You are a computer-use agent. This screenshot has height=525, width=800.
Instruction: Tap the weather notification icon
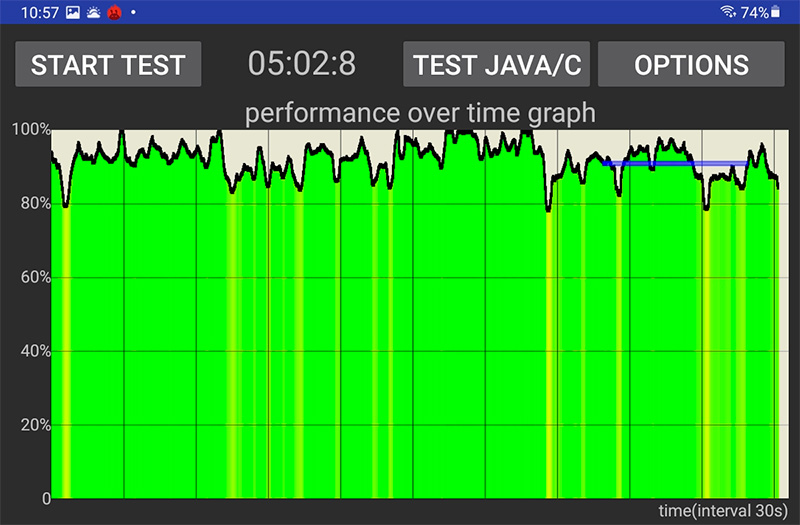93,12
